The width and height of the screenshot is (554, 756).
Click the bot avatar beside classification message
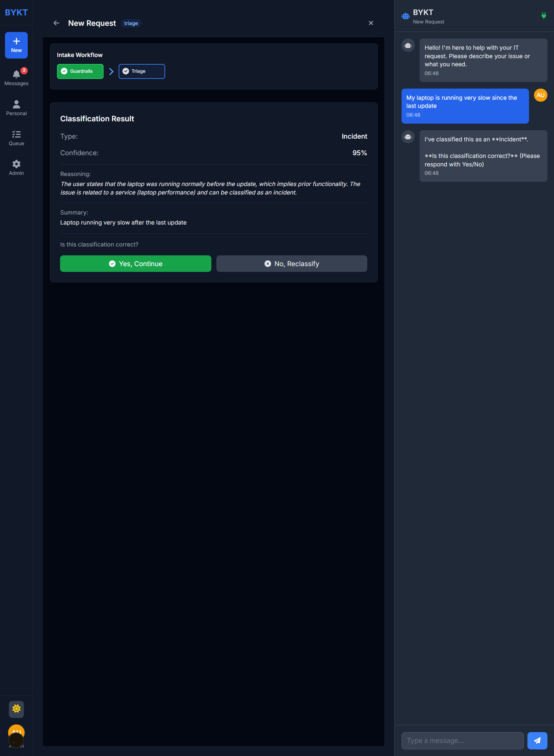[x=408, y=137]
